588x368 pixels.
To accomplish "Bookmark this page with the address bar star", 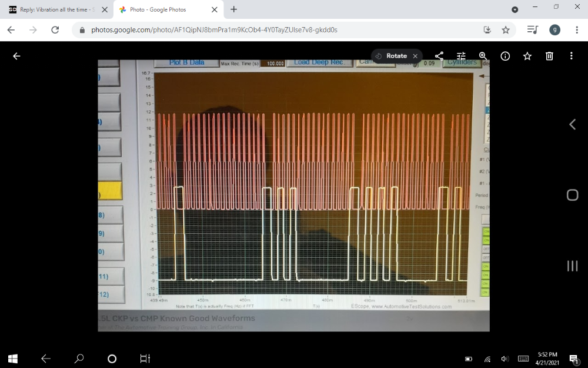I will pyautogui.click(x=506, y=29).
